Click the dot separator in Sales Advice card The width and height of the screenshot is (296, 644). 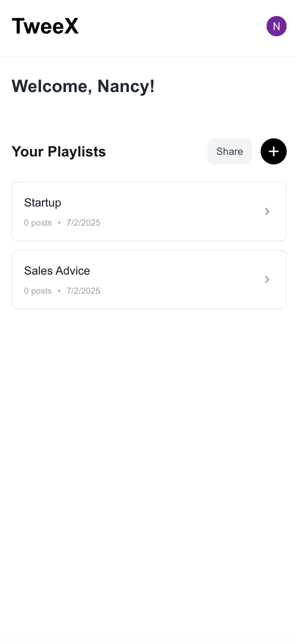59,291
